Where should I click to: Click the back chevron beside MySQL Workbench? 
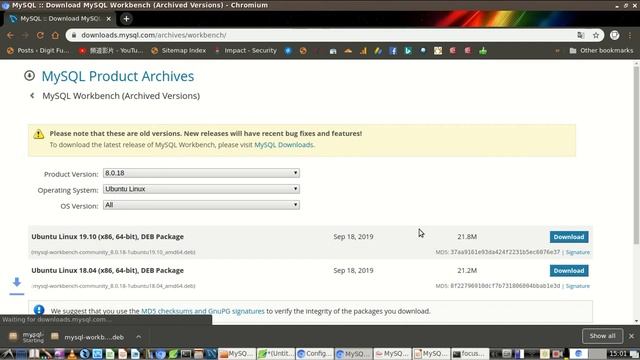pyautogui.click(x=32, y=96)
